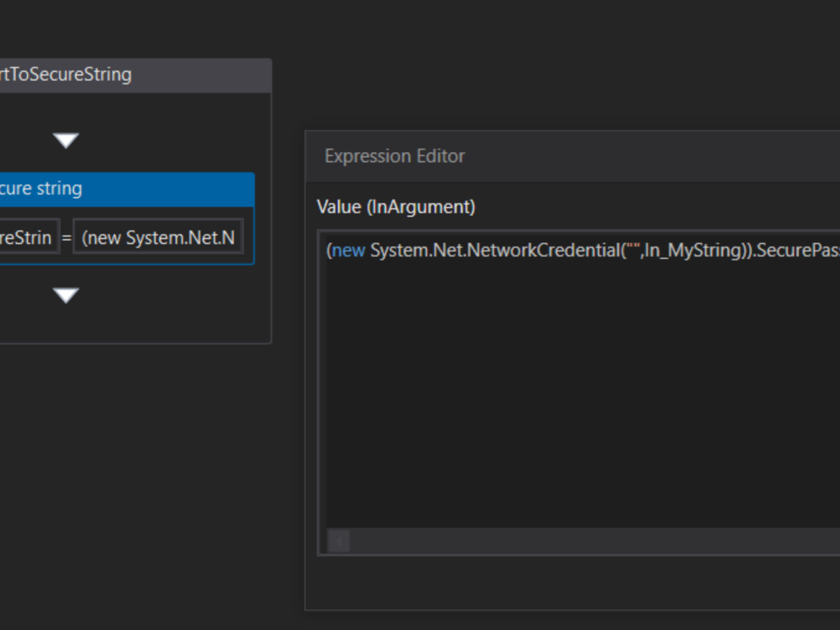Click the drop arrow above the Assign activity
The image size is (840, 630).
click(66, 140)
